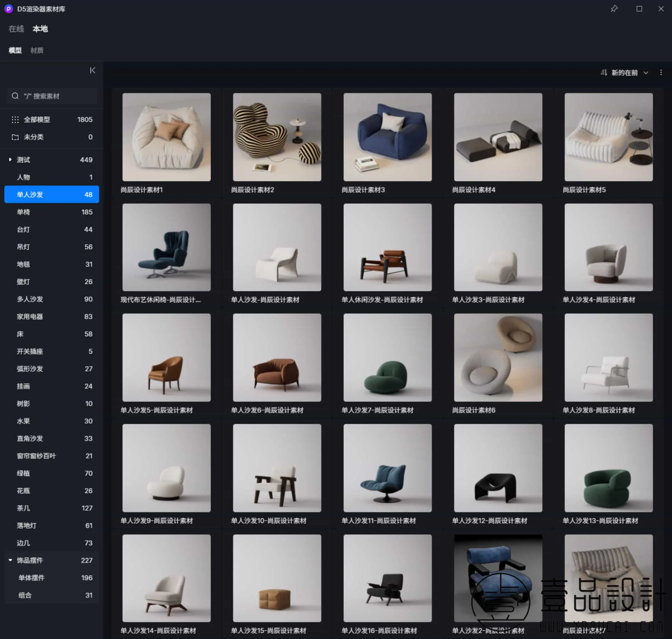Viewport: 672px width, 639px height.
Task: Switch to the 在线 tab
Action: [x=16, y=29]
